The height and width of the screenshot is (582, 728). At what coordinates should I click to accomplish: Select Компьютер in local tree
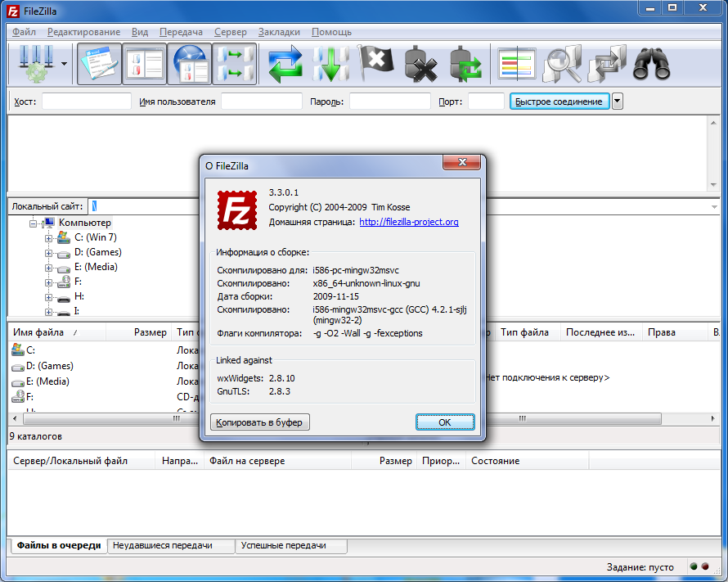[84, 223]
